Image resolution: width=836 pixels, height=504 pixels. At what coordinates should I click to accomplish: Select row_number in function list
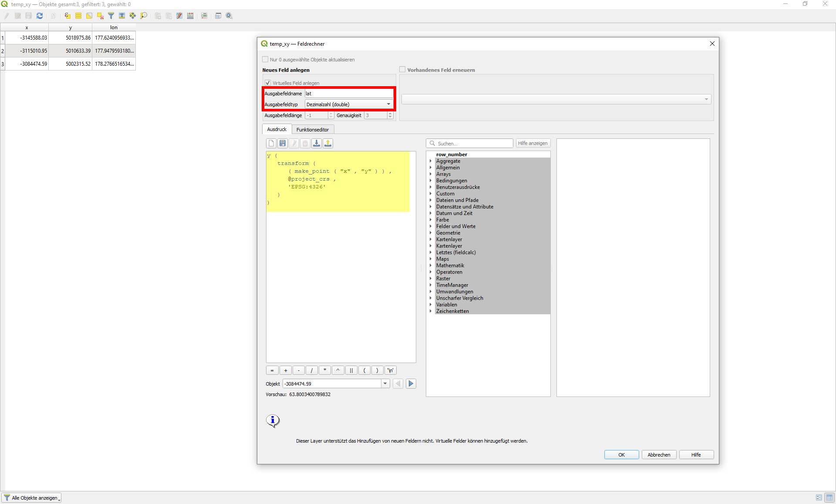pos(452,155)
